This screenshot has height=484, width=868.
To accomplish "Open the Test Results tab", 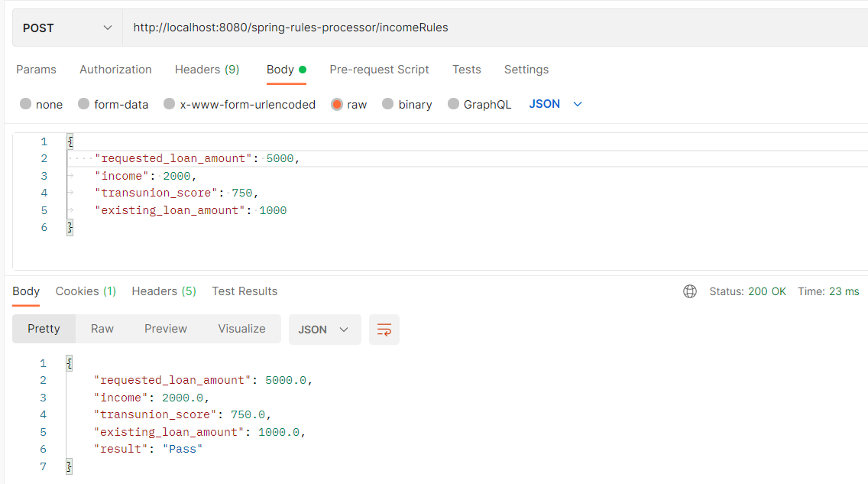I will pyautogui.click(x=245, y=291).
